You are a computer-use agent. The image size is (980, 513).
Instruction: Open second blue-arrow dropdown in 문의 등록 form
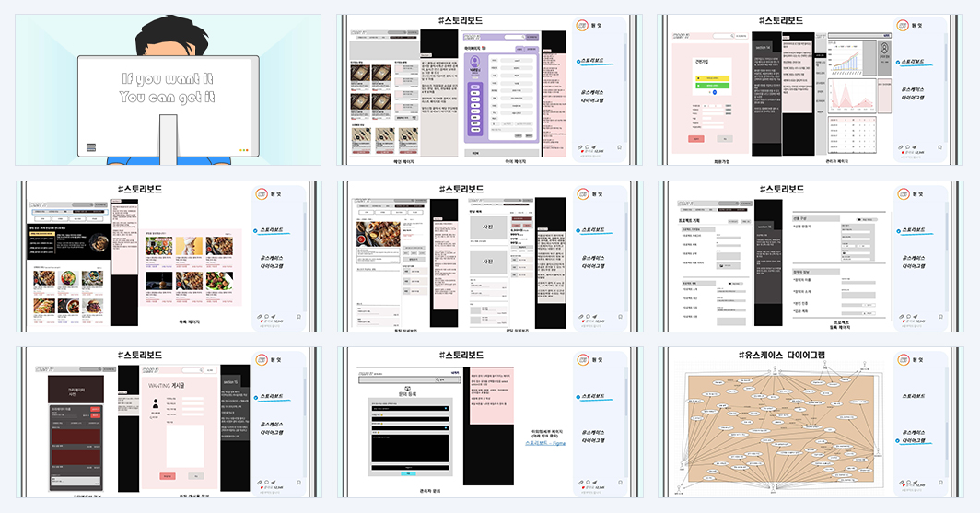coord(410,427)
